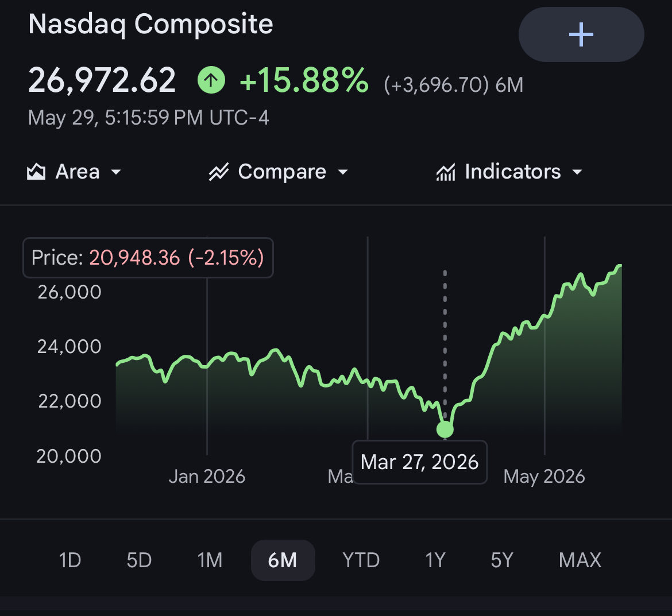Expand the Indicators dropdown arrow
This screenshot has height=616, width=672.
(x=577, y=172)
